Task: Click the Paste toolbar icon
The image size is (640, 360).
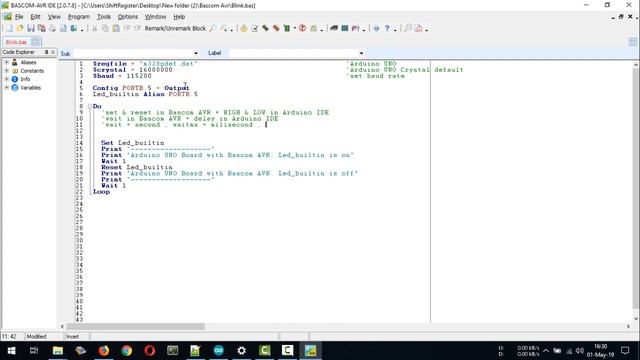Action: pos(116,28)
